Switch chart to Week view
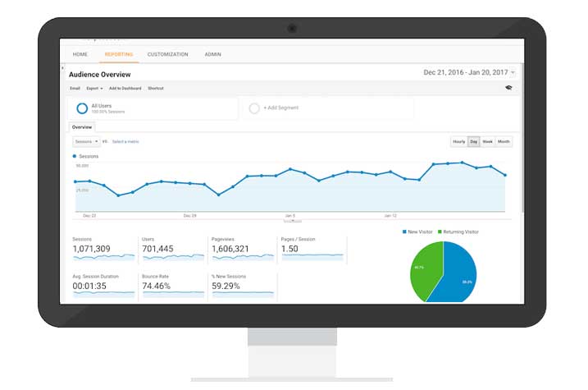This screenshot has width=588, height=390. tap(487, 141)
